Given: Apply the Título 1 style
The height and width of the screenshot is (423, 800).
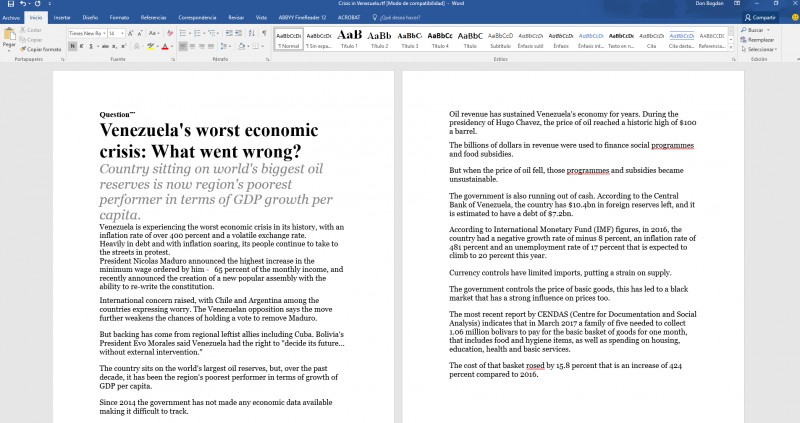Looking at the screenshot, I should pyautogui.click(x=349, y=39).
